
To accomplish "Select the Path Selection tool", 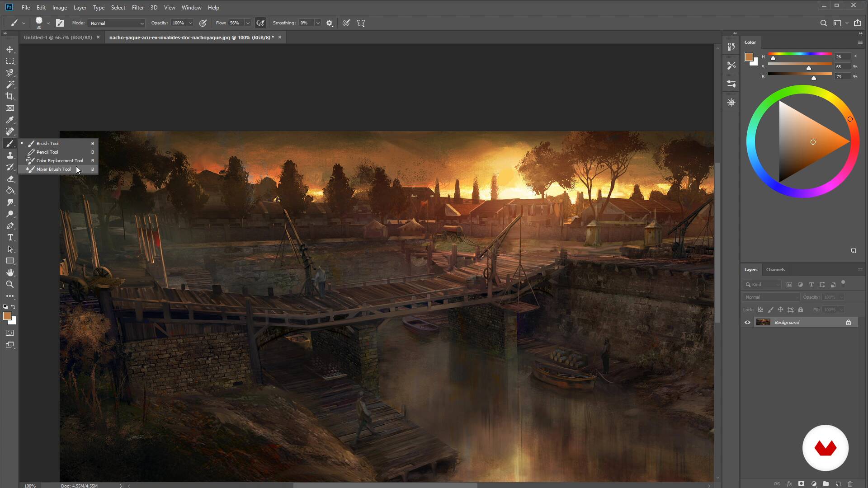I will click(10, 249).
